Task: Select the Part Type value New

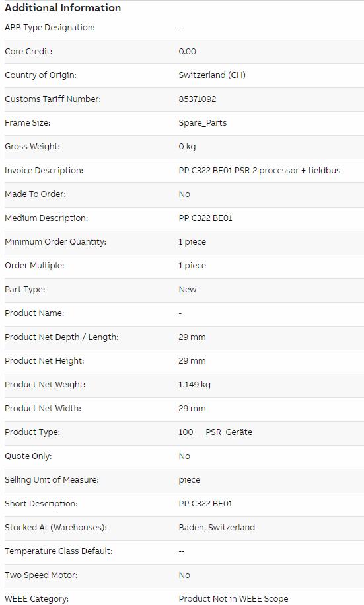Action: coord(188,290)
